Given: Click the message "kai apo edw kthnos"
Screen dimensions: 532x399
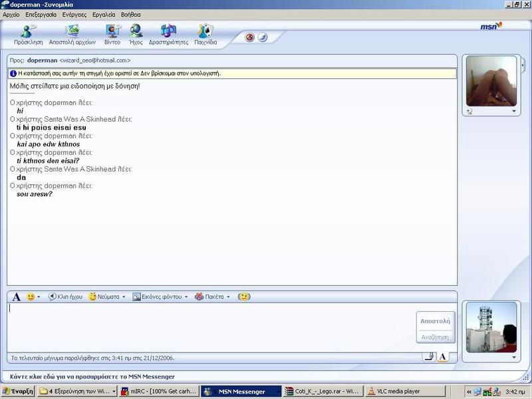Looking at the screenshot, I should coord(49,144).
